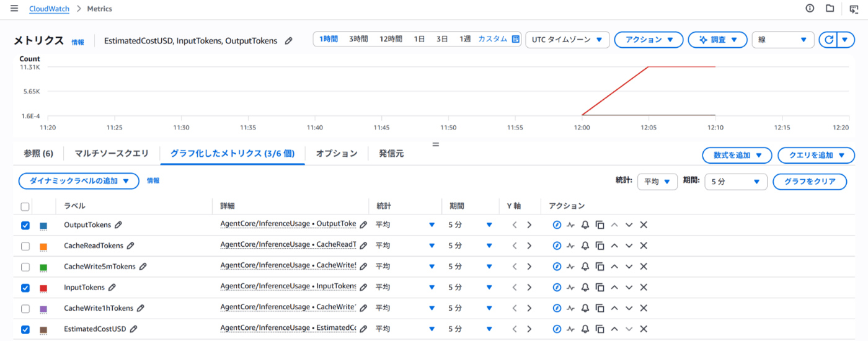Open the 調査 dropdown menu
This screenshot has width=868, height=341.
(717, 40)
